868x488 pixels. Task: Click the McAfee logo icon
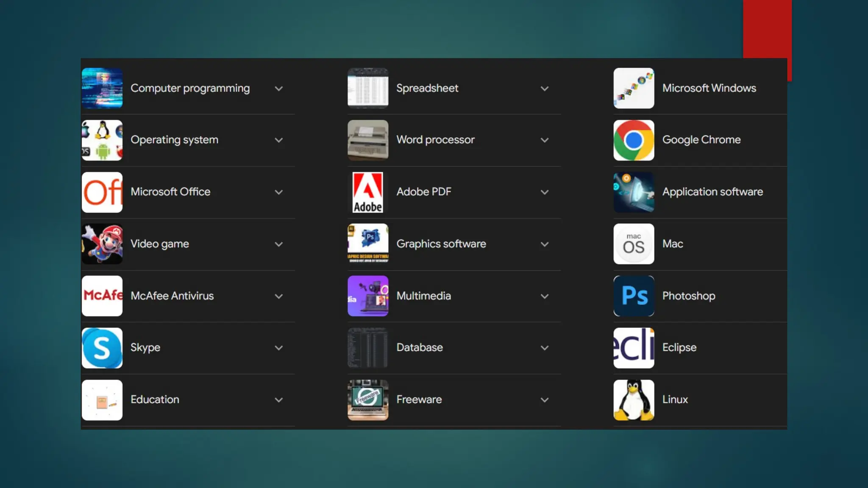102,296
